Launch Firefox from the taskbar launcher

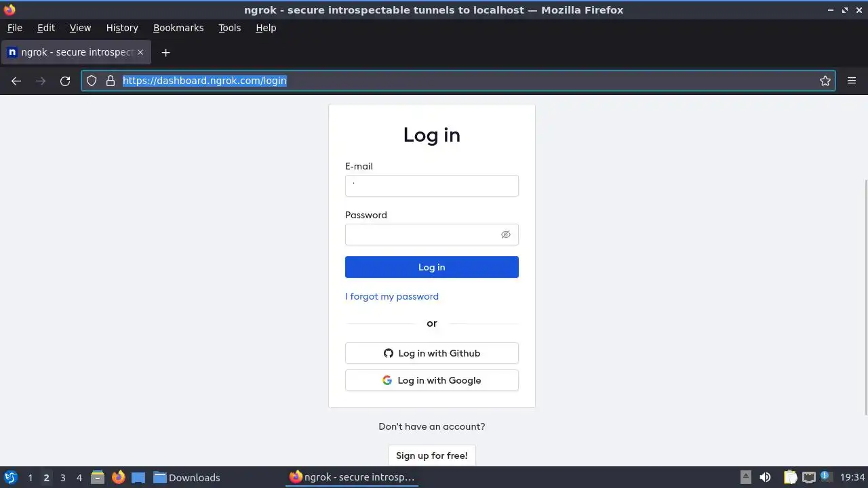[118, 477]
